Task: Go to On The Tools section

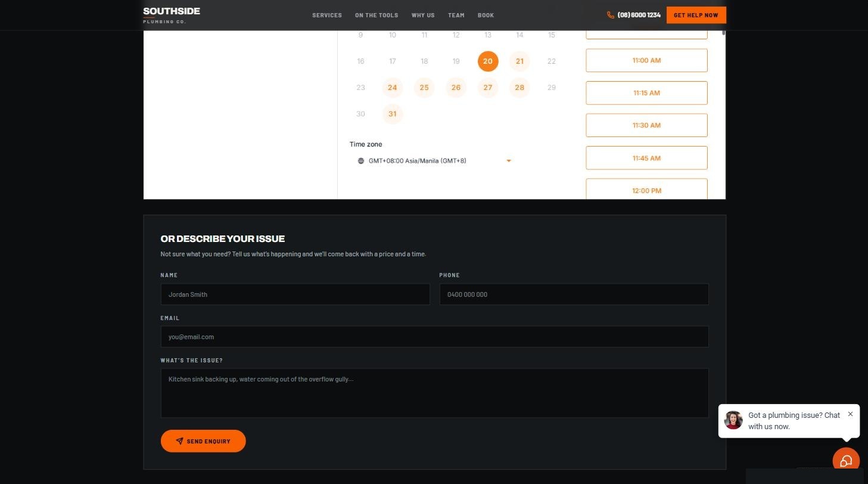Action: [x=377, y=15]
